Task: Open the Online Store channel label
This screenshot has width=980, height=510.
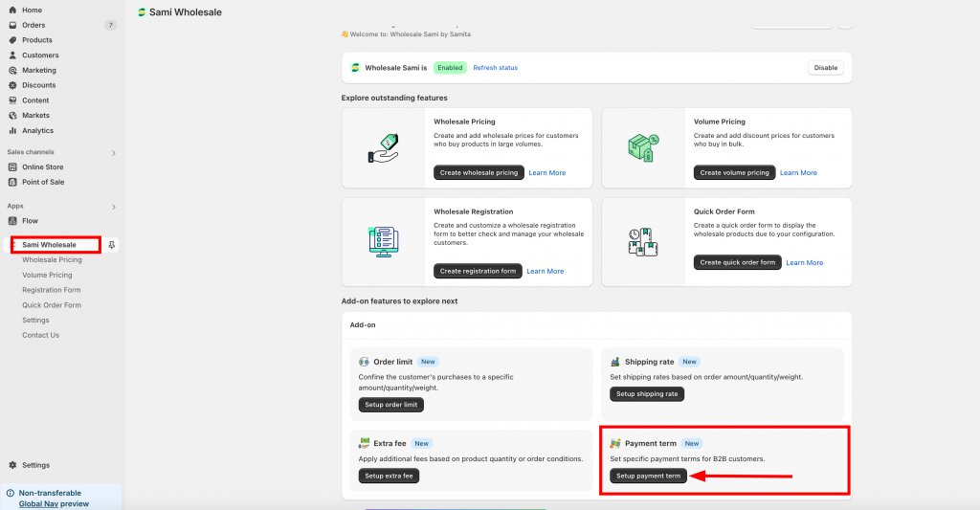Action: coord(42,166)
